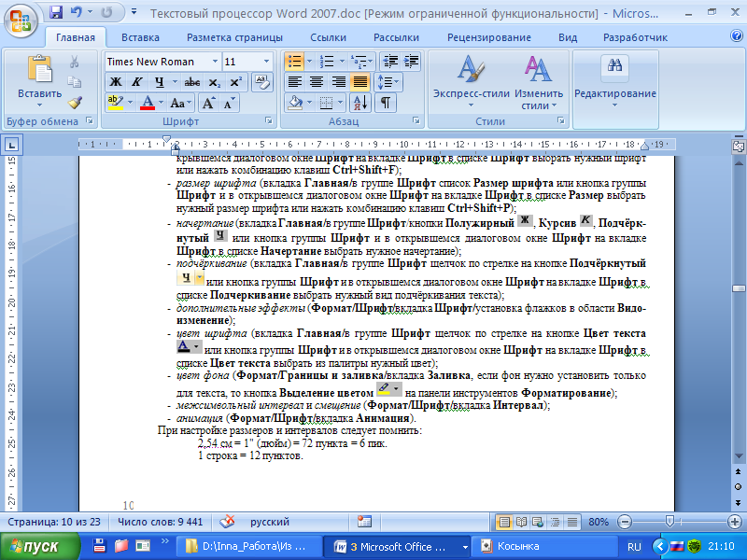Click 80% zoom level button
This screenshot has height=560, width=747.
[599, 522]
